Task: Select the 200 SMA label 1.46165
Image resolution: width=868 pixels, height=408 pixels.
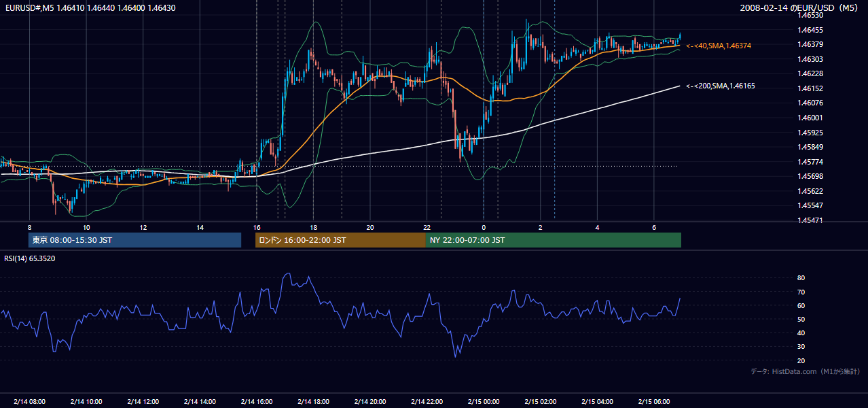Action: click(721, 86)
